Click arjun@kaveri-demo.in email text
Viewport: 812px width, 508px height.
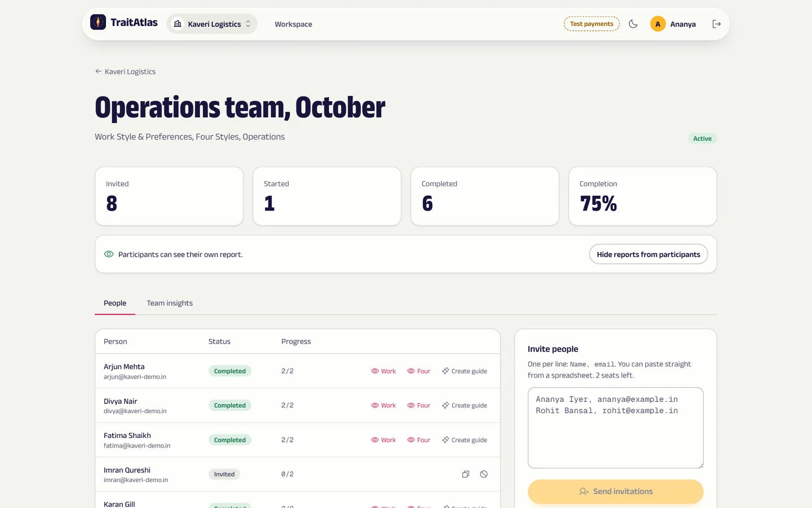tap(135, 377)
